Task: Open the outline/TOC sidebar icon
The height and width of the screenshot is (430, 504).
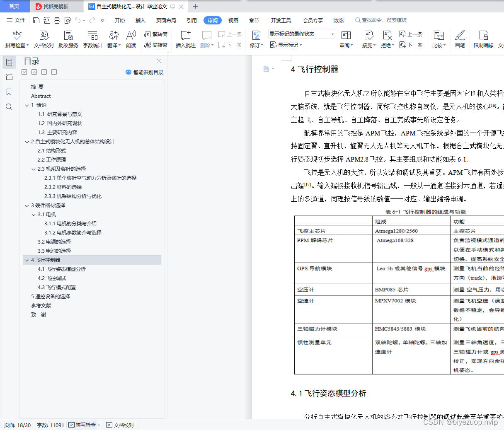Action: pyautogui.click(x=9, y=62)
